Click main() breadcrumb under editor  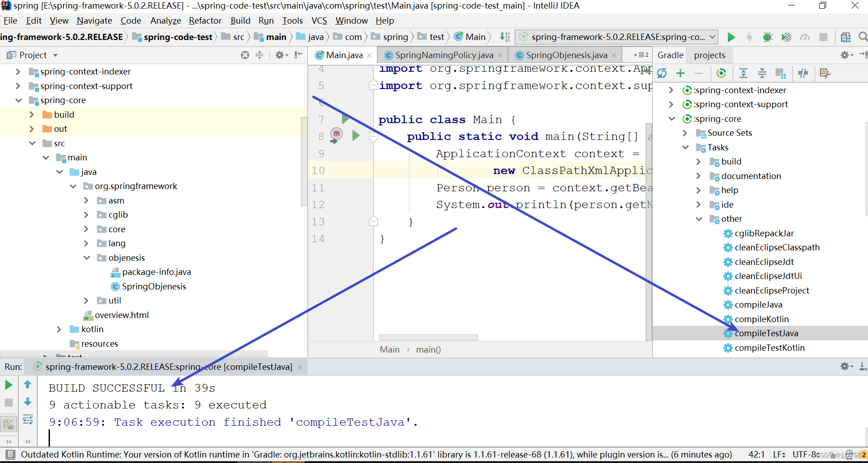tap(428, 349)
